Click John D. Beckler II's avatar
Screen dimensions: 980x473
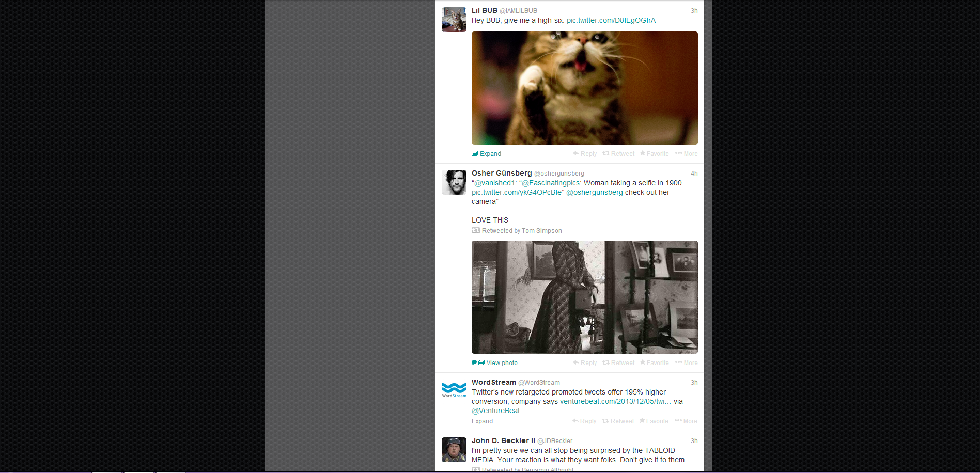454,449
